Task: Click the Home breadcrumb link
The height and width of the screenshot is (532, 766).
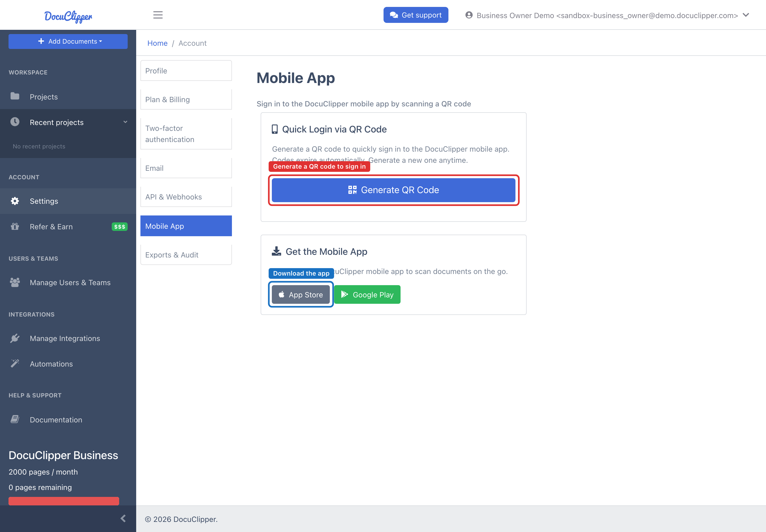Action: tap(157, 43)
